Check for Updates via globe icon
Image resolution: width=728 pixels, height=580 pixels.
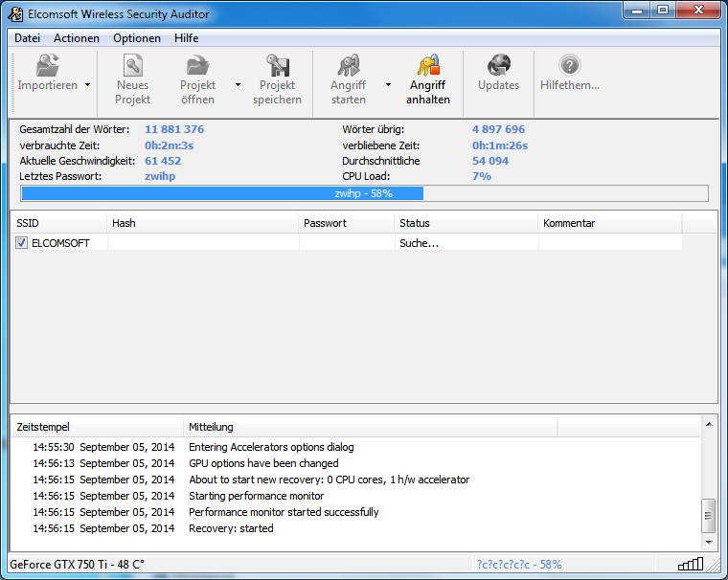pos(498,67)
